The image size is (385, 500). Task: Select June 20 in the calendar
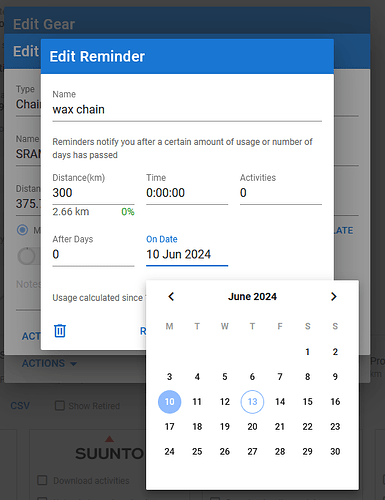pos(252,427)
